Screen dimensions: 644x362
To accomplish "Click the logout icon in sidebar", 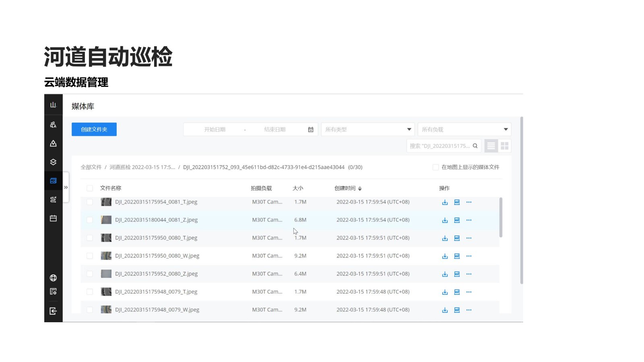I will [53, 311].
